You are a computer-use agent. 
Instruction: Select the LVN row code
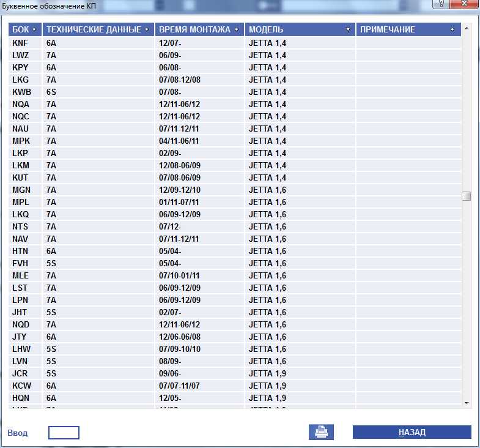pyautogui.click(x=20, y=361)
